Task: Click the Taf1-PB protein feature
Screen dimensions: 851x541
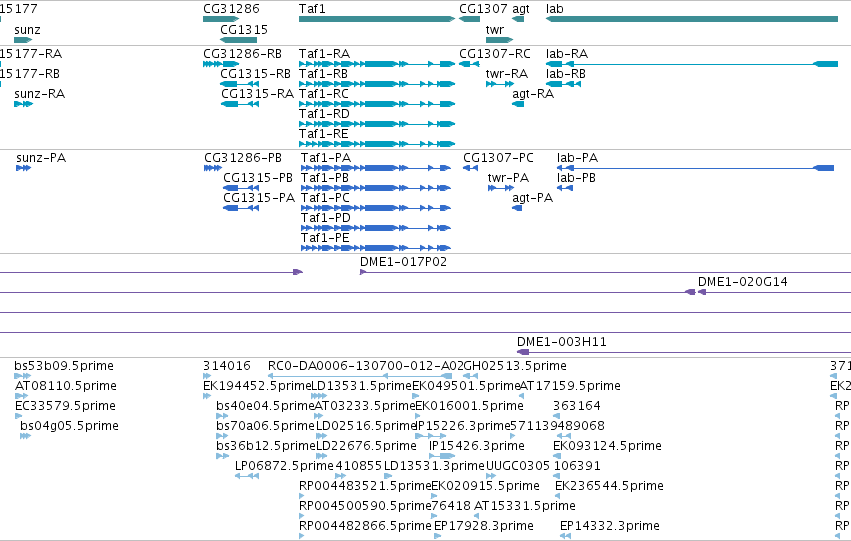Action: point(376,188)
